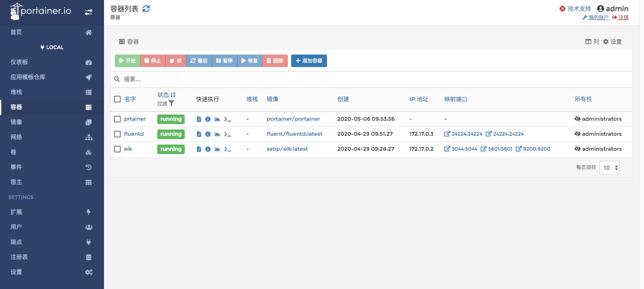Click the status filter funnel icon
Image resolution: width=644 pixels, height=289 pixels.
point(171,103)
